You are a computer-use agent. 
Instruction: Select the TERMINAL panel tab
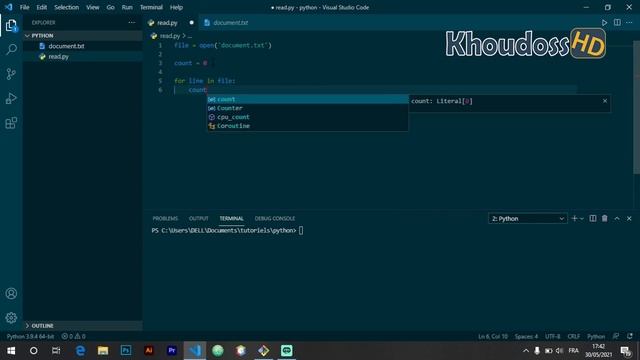[231, 219]
